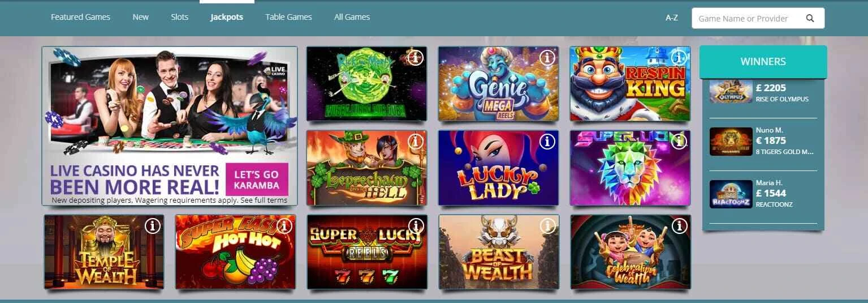Sort games with the A-Z link

(x=672, y=18)
